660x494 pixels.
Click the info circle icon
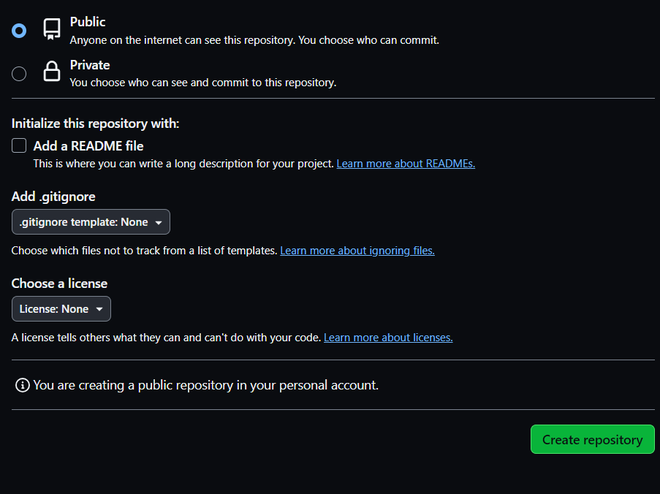click(22, 385)
